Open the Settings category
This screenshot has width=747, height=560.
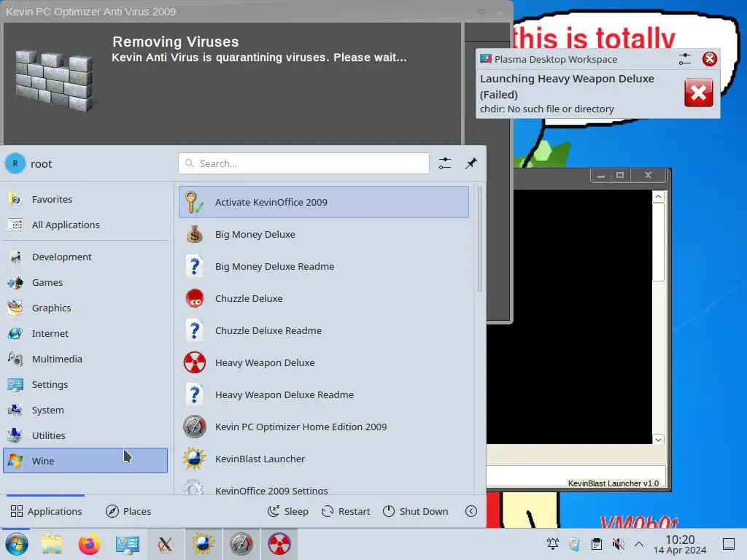[x=85, y=384]
